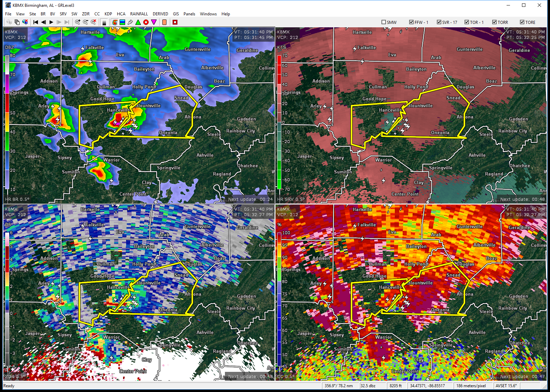This screenshot has width=550, height=392.
Task: Select the ZDR product menu
Action: pos(86,14)
